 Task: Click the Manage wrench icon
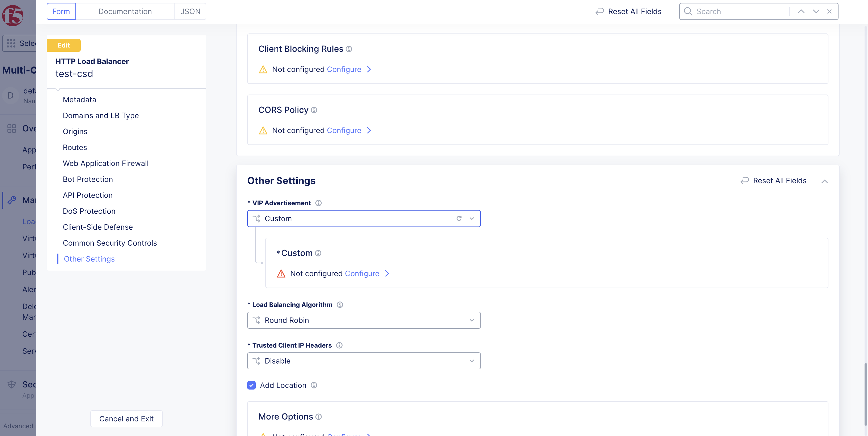12,200
